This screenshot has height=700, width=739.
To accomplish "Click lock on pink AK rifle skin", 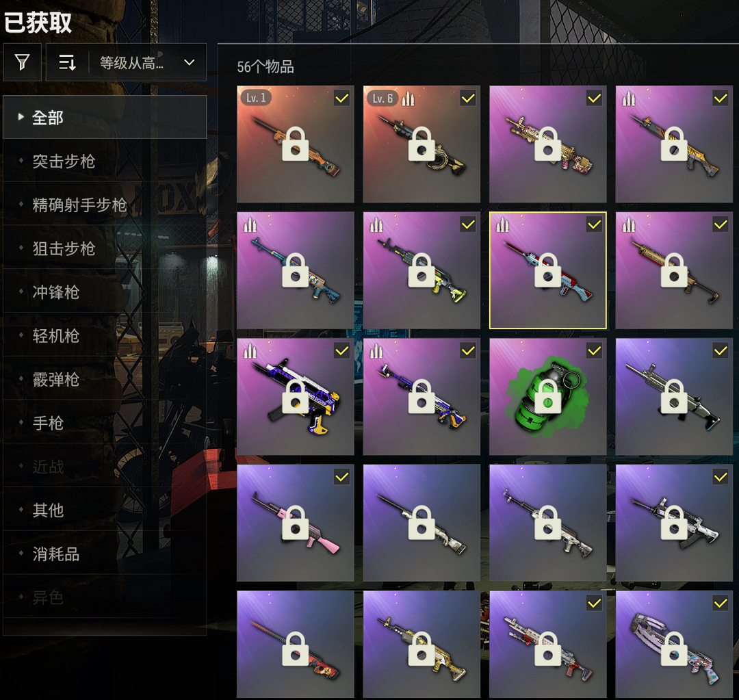I will coord(295,522).
